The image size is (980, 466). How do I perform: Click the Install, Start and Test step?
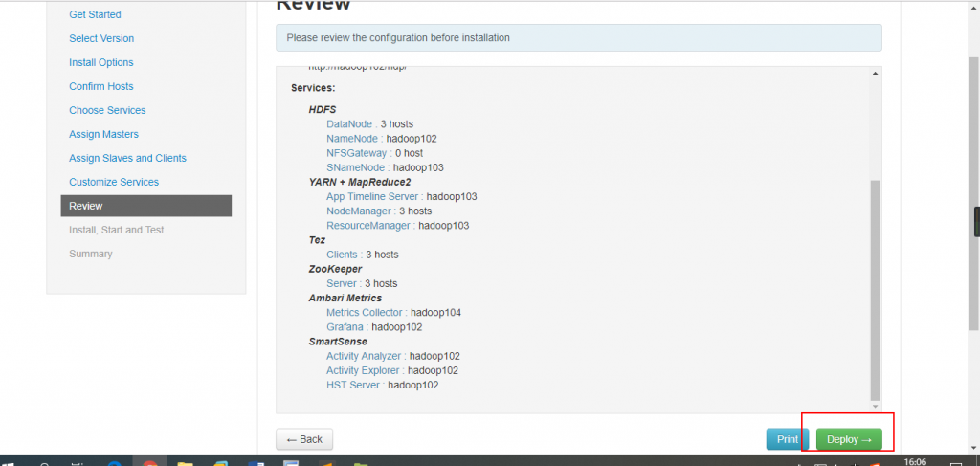pos(116,230)
